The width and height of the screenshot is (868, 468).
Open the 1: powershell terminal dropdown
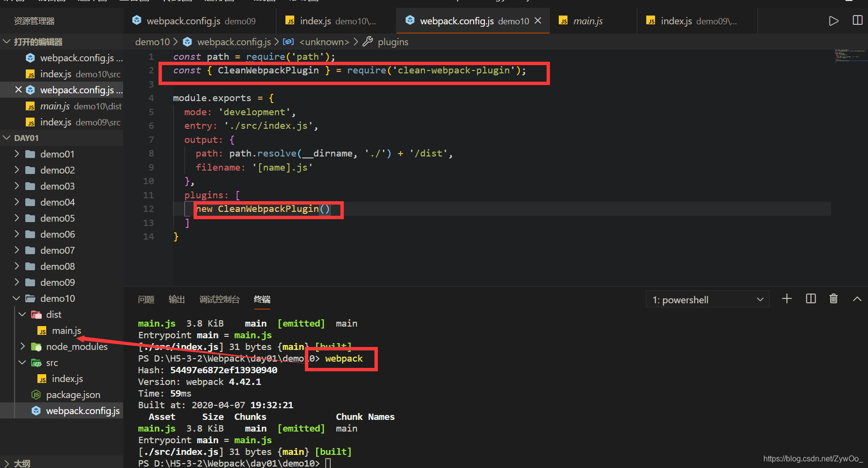click(x=708, y=299)
